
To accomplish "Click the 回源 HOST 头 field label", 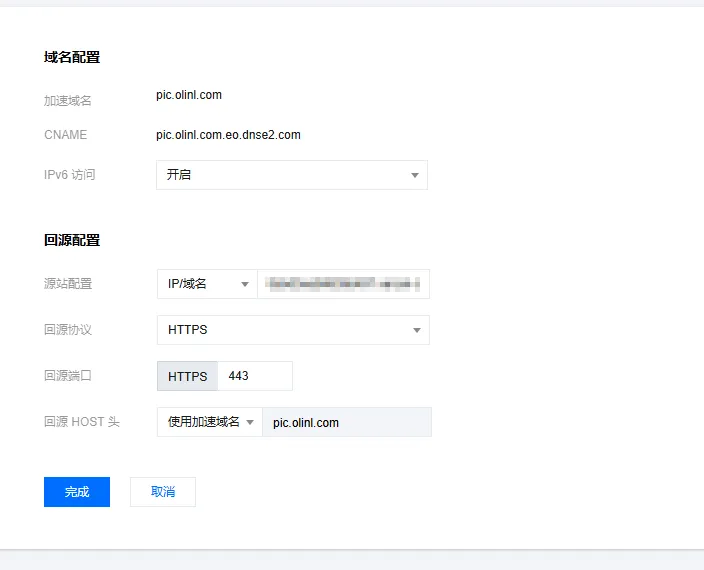I will tap(82, 422).
